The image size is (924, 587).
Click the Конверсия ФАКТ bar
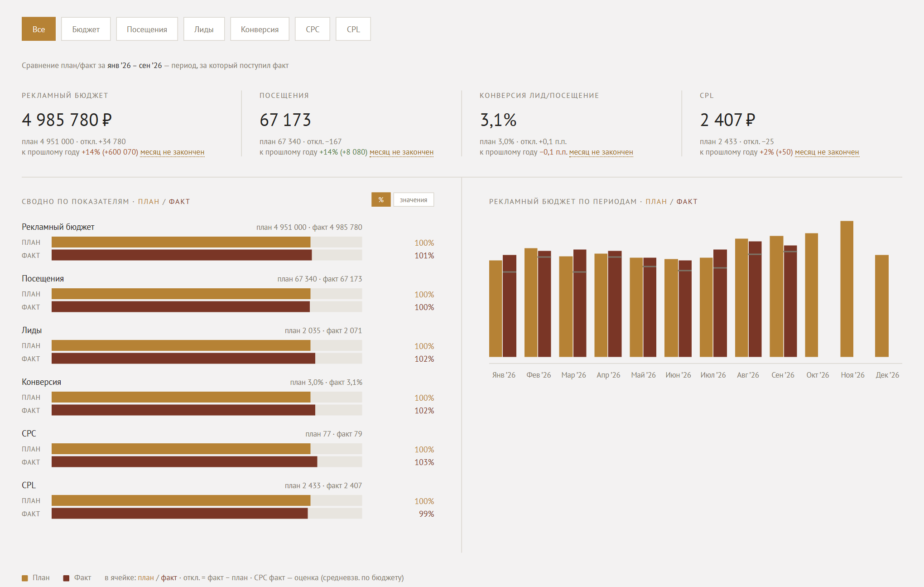[207, 410]
